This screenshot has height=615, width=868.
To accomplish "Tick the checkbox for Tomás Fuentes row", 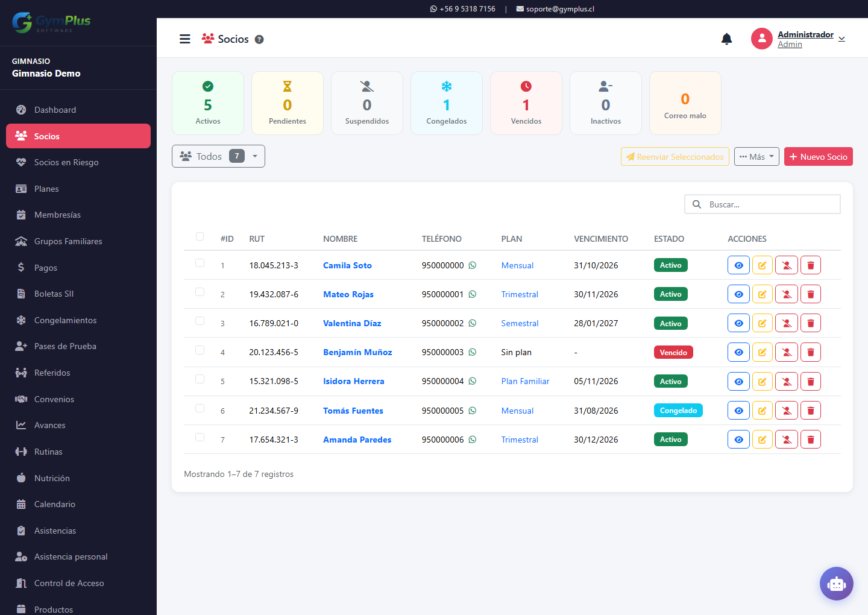I will coord(200,408).
